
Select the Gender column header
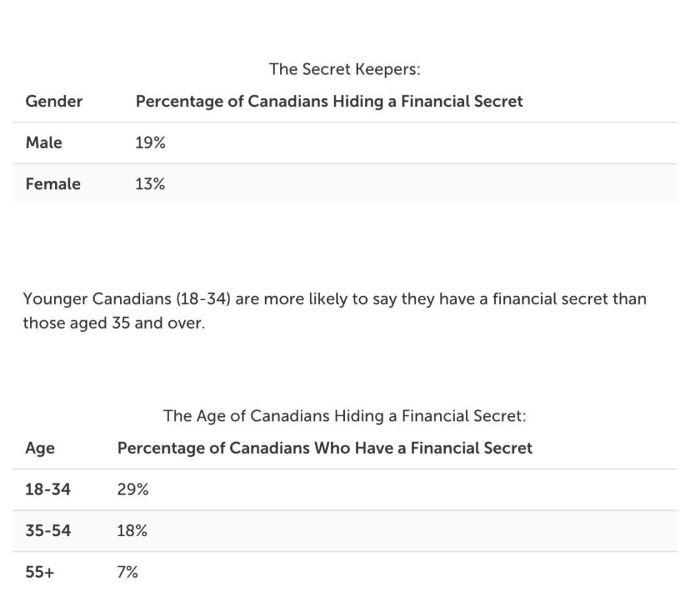click(x=54, y=101)
